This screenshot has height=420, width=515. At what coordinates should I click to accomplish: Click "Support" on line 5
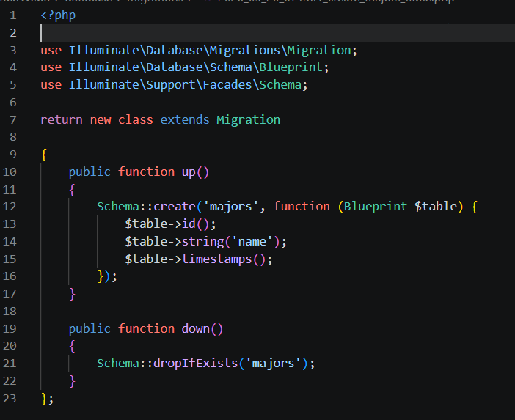click(x=170, y=85)
